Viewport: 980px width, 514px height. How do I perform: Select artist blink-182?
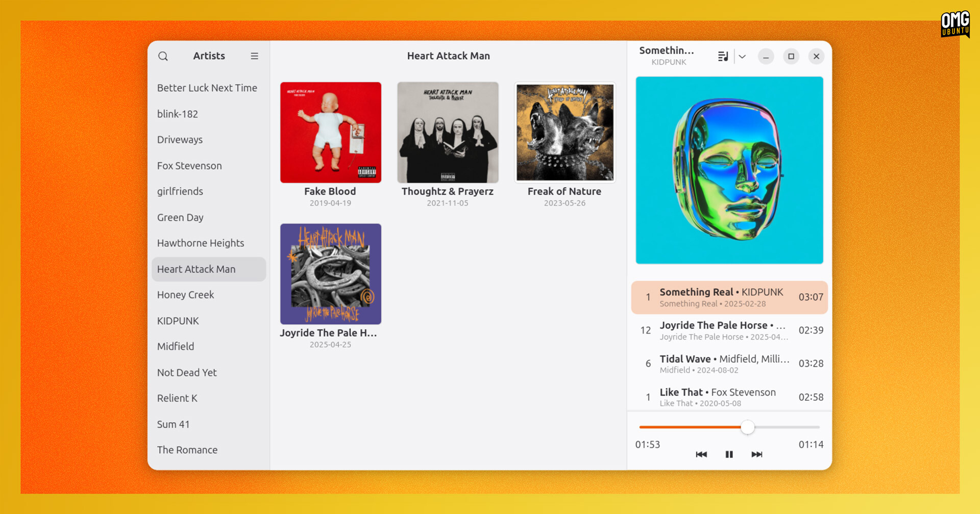click(209, 114)
